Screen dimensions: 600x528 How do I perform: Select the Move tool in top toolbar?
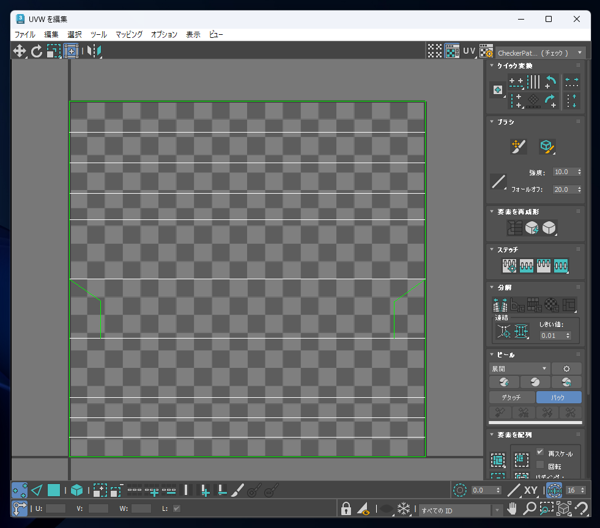(x=19, y=51)
